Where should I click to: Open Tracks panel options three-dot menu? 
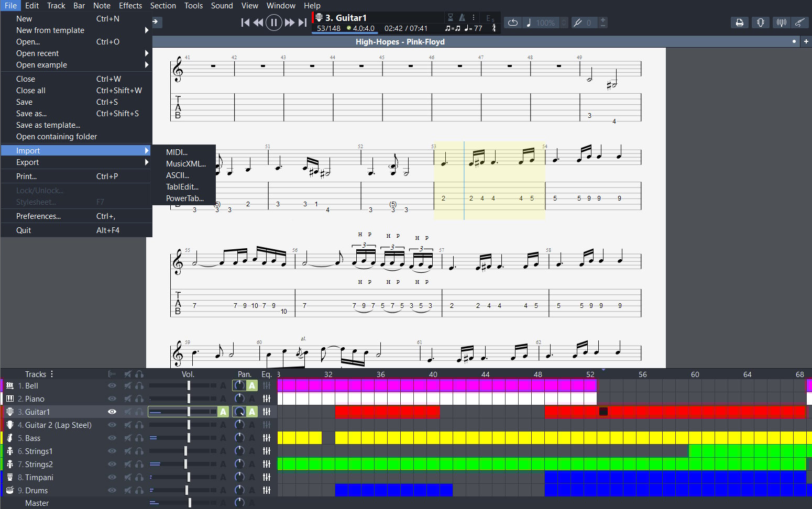pos(52,374)
